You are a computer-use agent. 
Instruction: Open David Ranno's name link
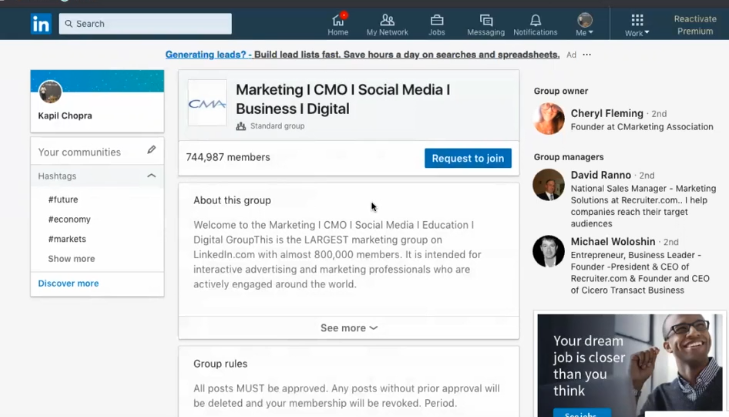pos(601,175)
